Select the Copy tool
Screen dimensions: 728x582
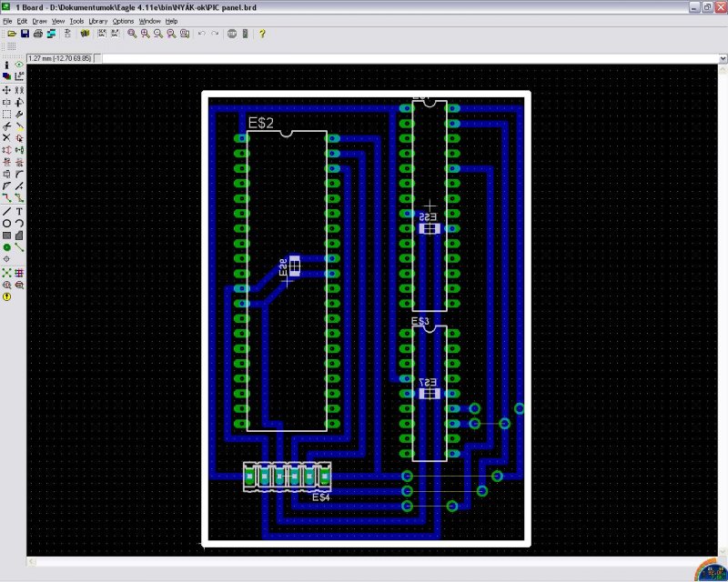coord(19,90)
